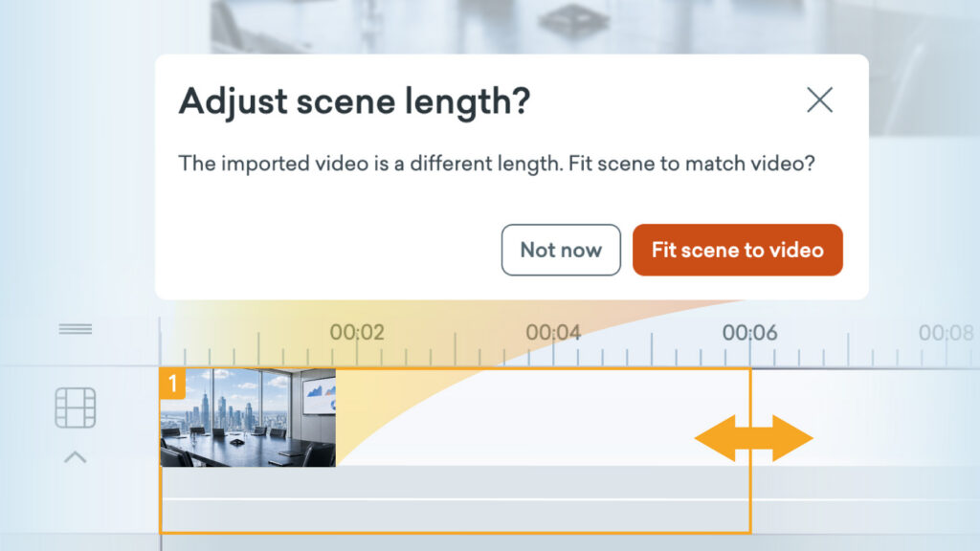The image size is (980, 551).
Task: Jump to the 00:08 mark on ruler
Action: 947,332
